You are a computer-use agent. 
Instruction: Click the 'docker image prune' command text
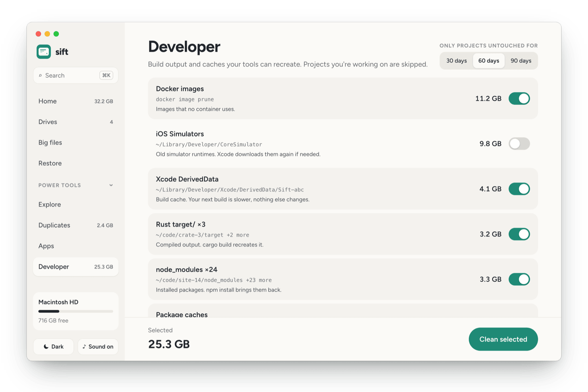point(185,99)
